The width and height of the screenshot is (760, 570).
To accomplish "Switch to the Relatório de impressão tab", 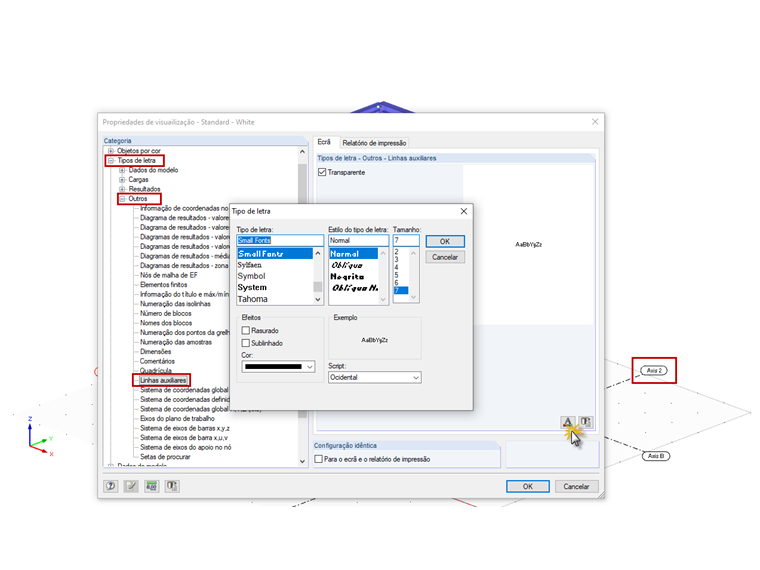I will point(374,143).
